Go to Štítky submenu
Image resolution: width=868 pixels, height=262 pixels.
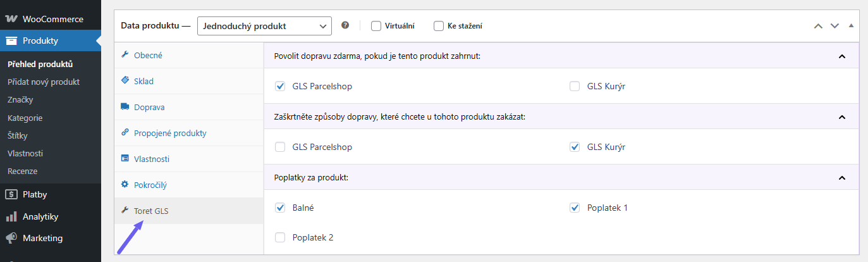[18, 135]
